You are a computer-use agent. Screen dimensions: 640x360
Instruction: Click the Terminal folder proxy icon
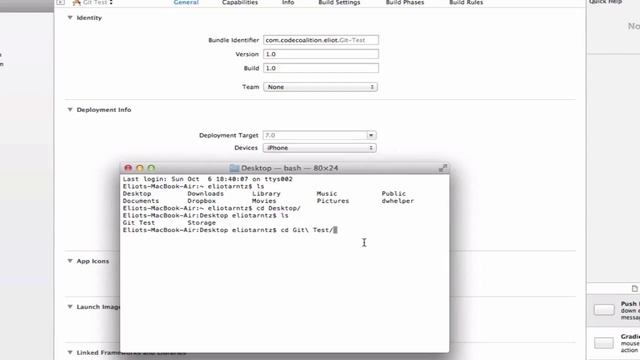(234, 168)
